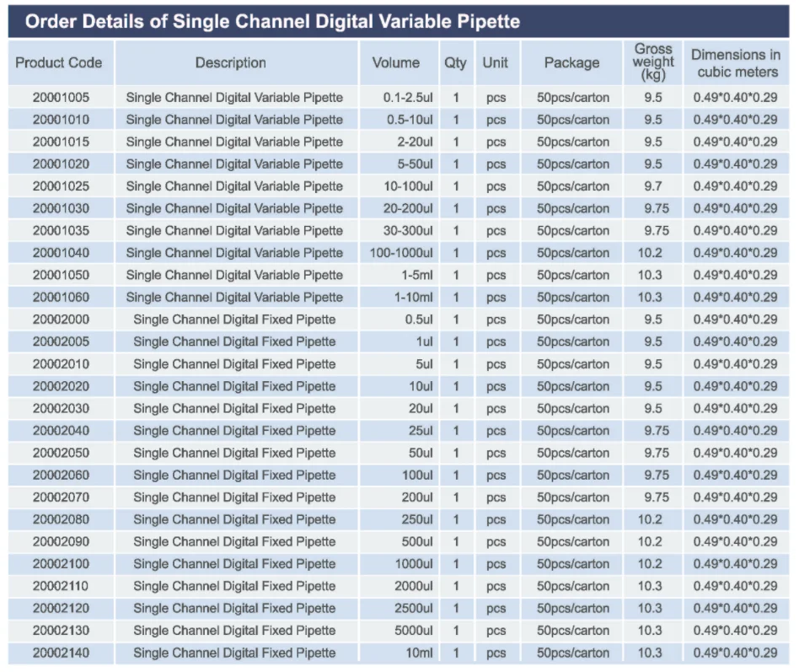This screenshot has width=799, height=672.
Task: Select the 5000ul volume cell
Action: [x=413, y=631]
